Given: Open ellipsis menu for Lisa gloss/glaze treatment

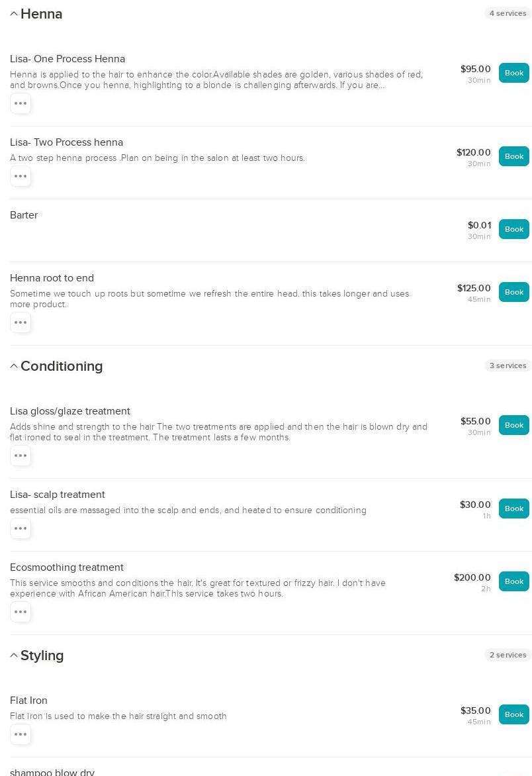Looking at the screenshot, I should [21, 456].
